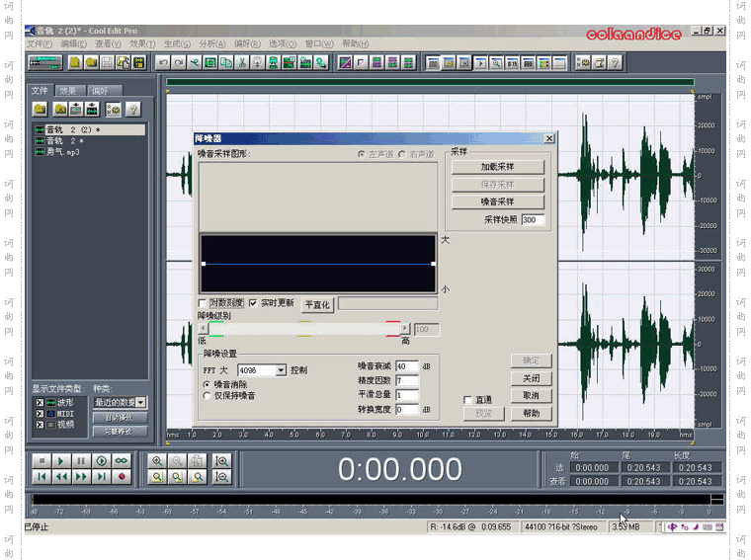Toggle the 对数刻度 checkbox

pyautogui.click(x=203, y=303)
